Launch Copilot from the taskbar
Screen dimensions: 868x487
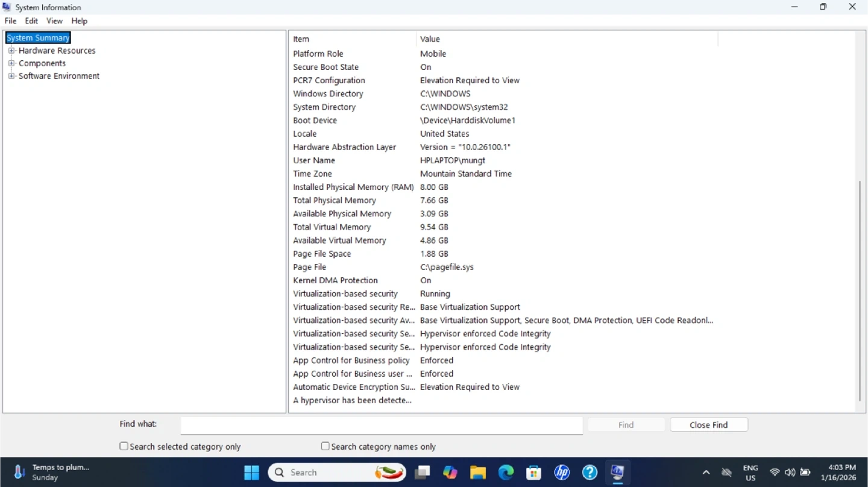tap(450, 473)
